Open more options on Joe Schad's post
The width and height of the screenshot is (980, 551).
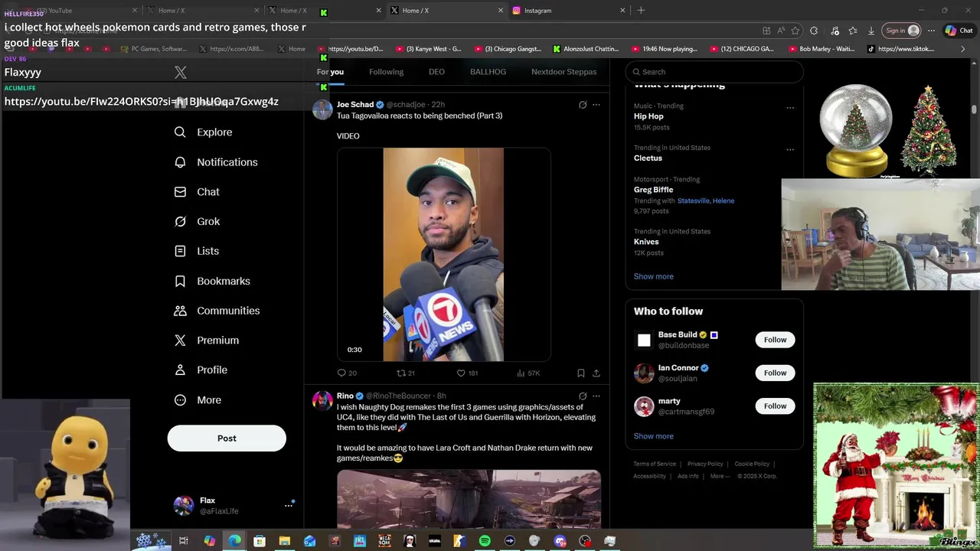click(x=596, y=105)
